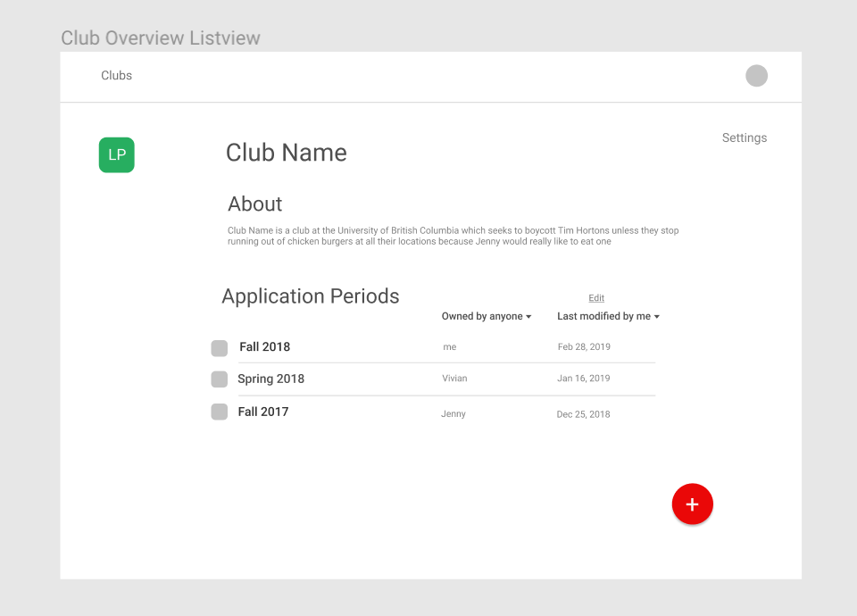The height and width of the screenshot is (616, 857).
Task: Select the Spring 2018 row icon
Action: coord(219,379)
